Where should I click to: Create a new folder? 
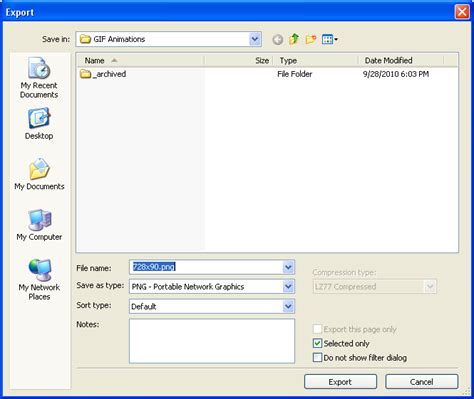(311, 39)
